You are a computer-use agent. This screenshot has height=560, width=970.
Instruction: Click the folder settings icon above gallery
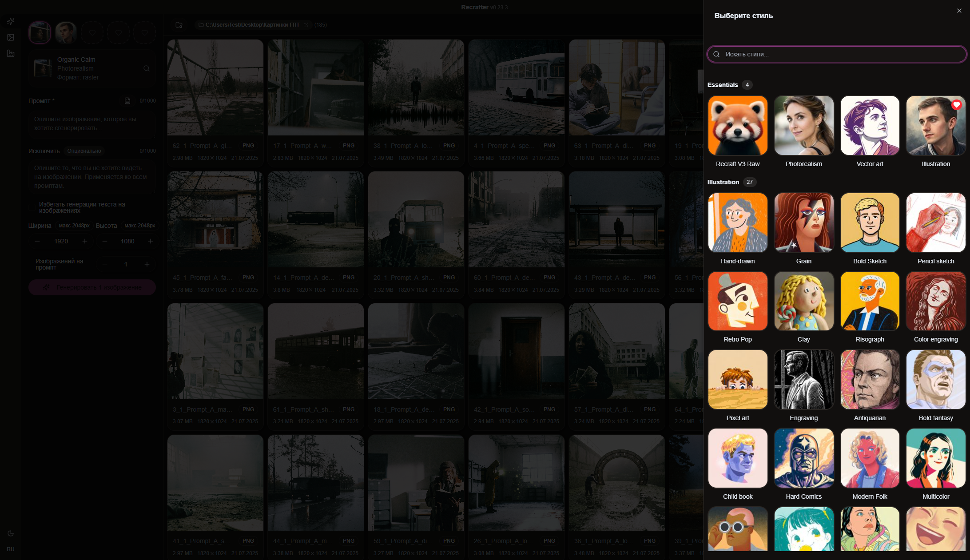[x=179, y=25]
